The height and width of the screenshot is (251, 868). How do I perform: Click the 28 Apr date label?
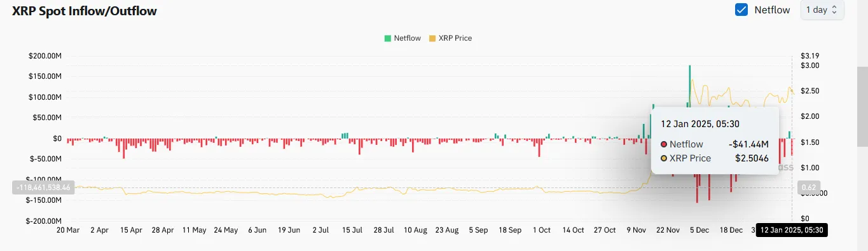[x=163, y=230]
